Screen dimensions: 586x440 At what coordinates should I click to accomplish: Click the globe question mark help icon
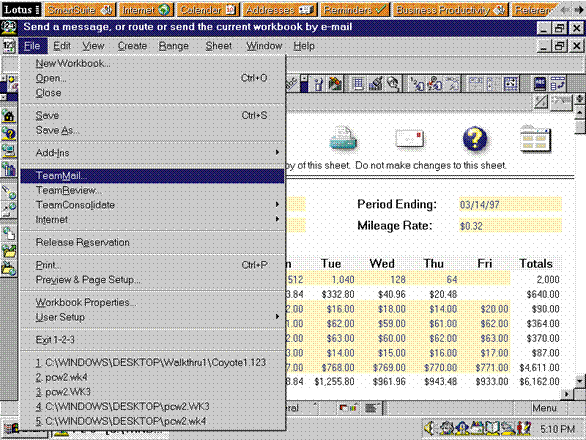click(x=9, y=133)
